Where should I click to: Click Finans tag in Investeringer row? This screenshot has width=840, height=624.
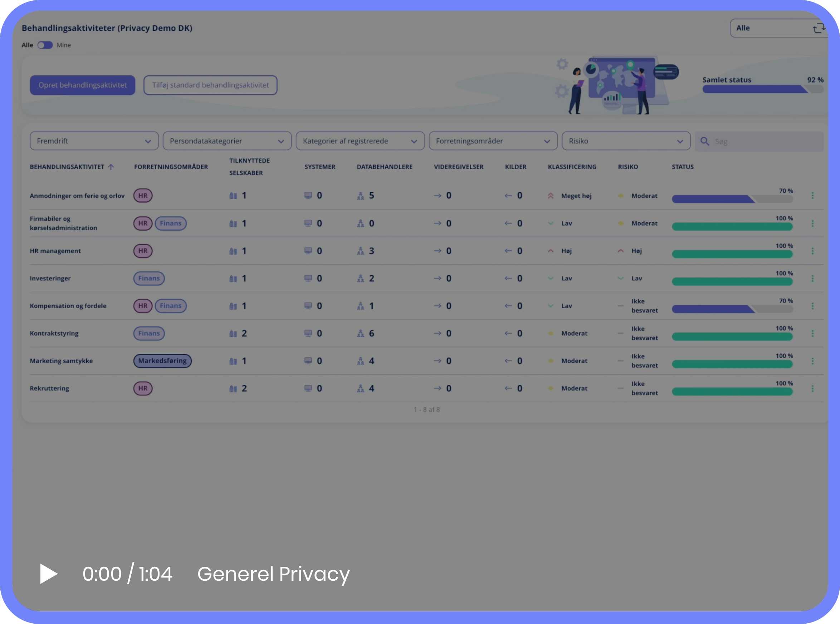pyautogui.click(x=149, y=278)
